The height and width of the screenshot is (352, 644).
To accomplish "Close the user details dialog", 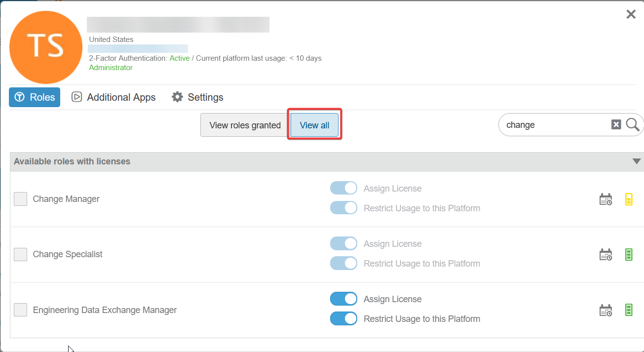I will pyautogui.click(x=631, y=14).
